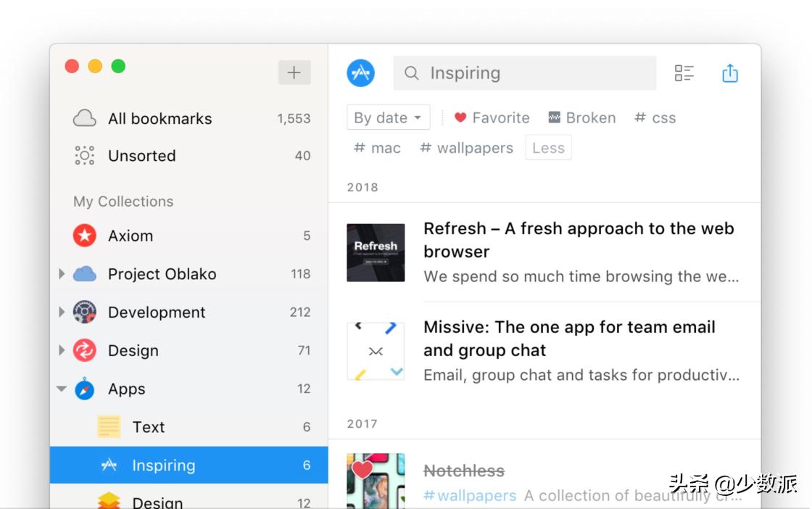The image size is (812, 509).
Task: Expand the Project Oblako collection
Action: click(x=62, y=274)
